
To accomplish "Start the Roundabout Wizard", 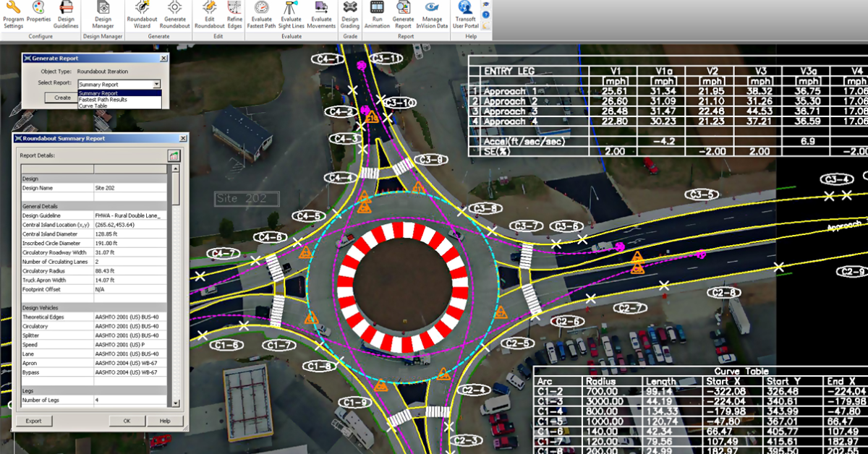I will [x=141, y=15].
